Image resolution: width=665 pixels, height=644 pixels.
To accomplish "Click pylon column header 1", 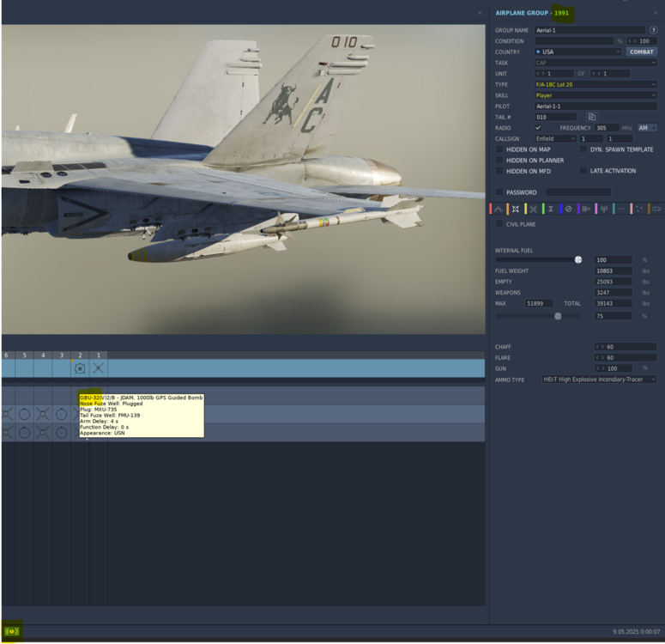I will (x=99, y=355).
